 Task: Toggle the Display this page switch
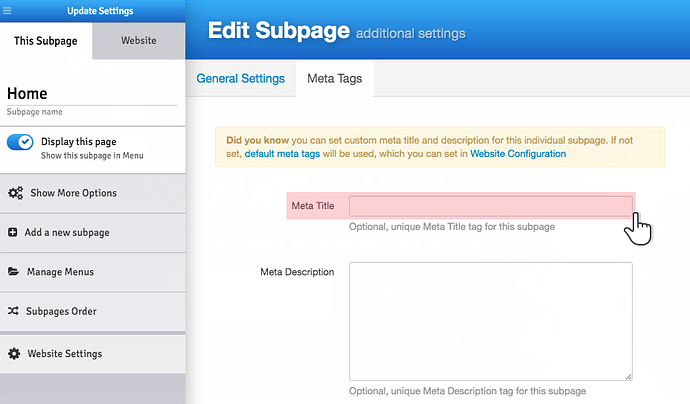[21, 142]
